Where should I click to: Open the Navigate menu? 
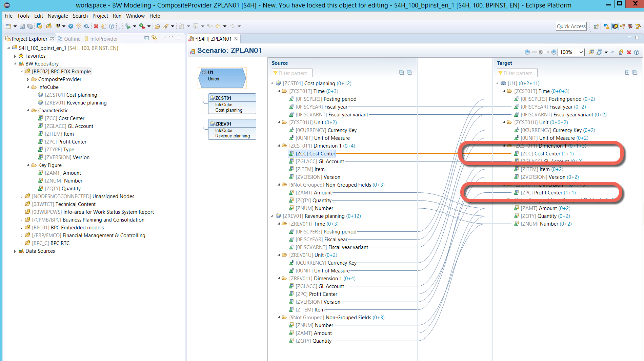(58, 16)
